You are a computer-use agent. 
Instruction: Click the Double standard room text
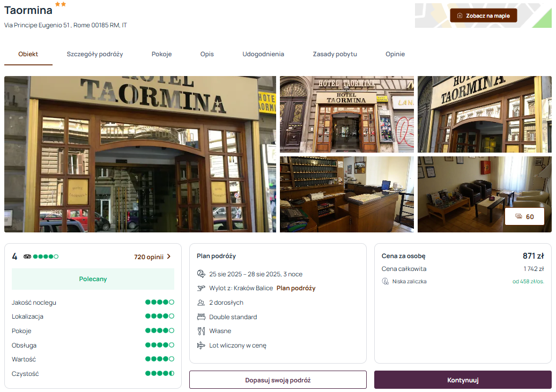pyautogui.click(x=233, y=317)
